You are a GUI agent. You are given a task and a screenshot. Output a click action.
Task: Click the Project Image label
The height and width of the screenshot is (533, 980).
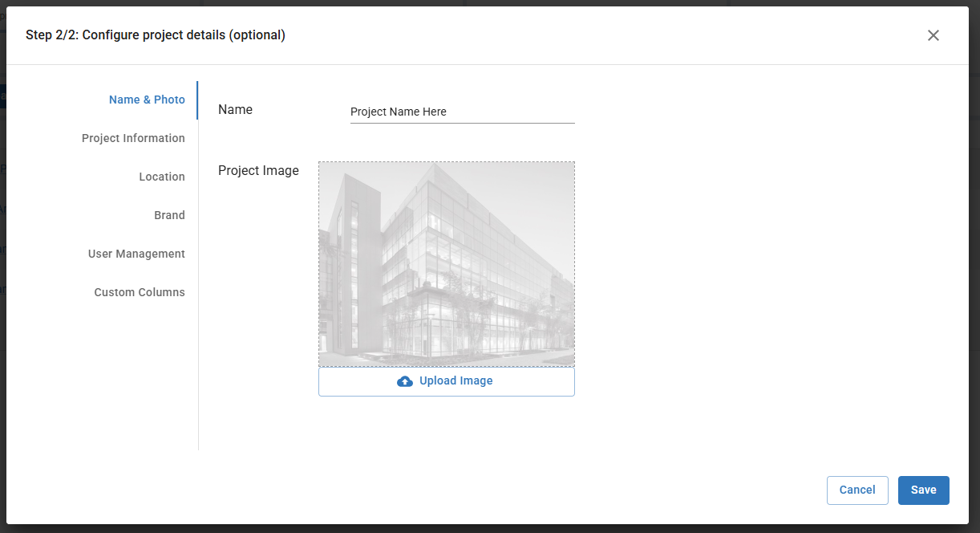258,170
